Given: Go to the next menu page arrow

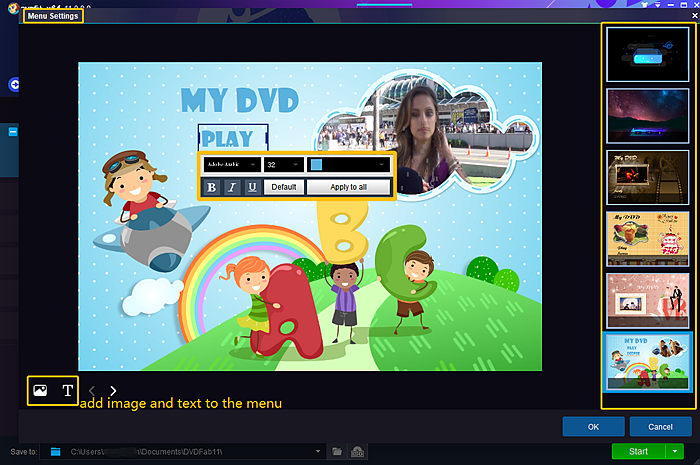Looking at the screenshot, I should tap(113, 391).
